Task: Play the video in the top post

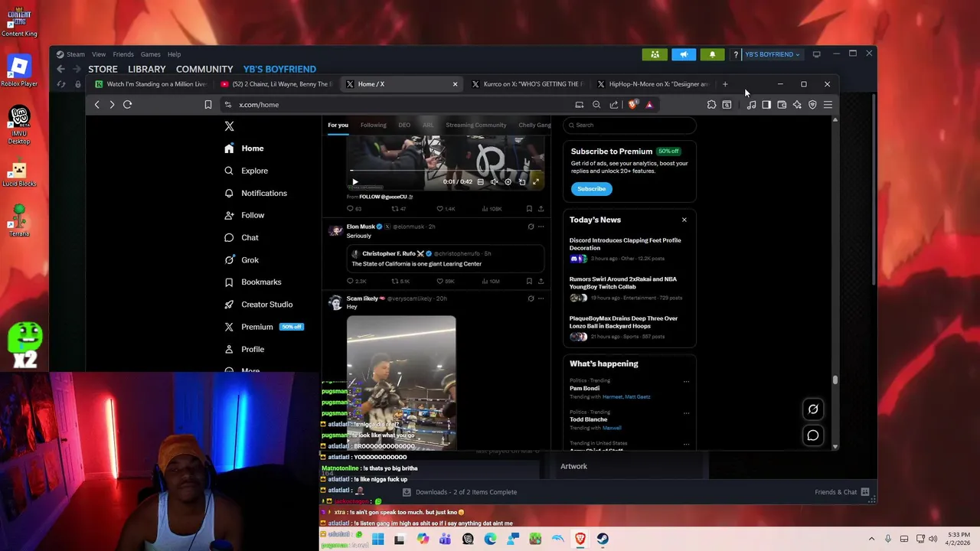Action: point(354,182)
